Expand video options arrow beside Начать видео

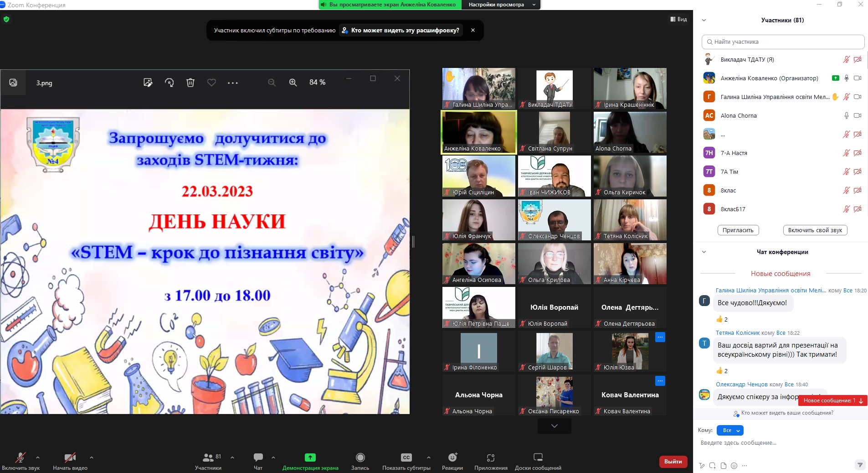pos(92,457)
